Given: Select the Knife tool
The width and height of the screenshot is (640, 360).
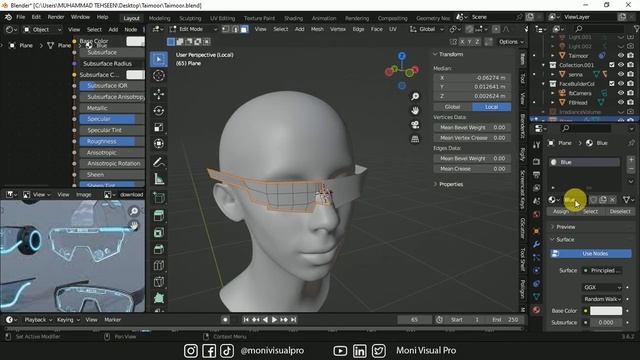Looking at the screenshot, I should [x=159, y=282].
